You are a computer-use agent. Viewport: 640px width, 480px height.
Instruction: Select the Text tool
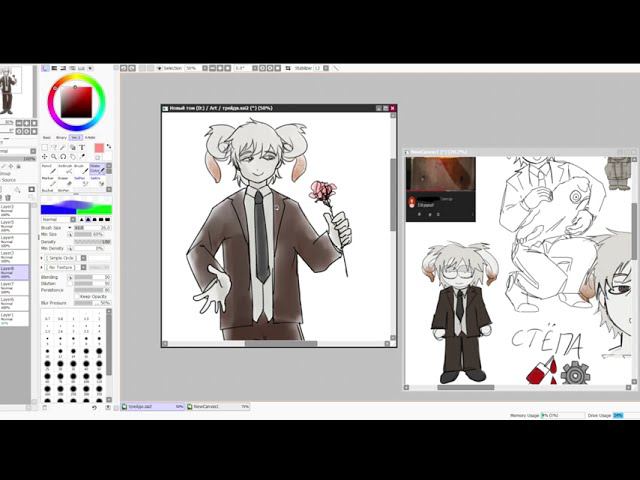pos(82,147)
